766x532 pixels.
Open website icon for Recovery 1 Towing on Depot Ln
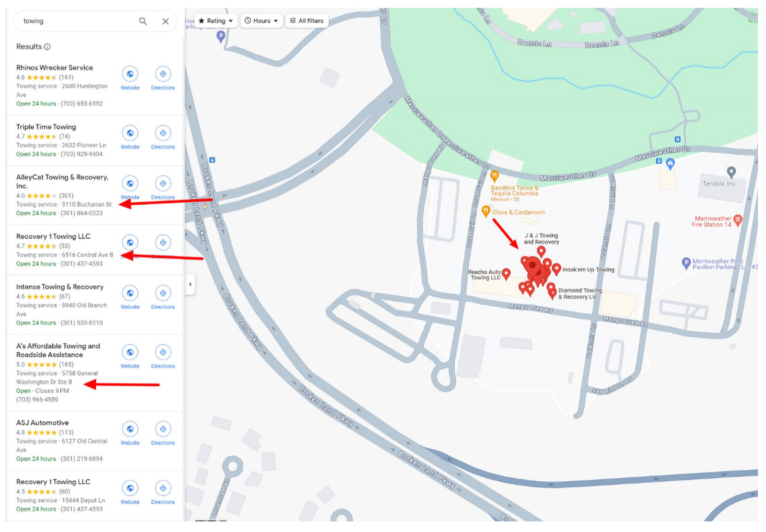tap(130, 488)
